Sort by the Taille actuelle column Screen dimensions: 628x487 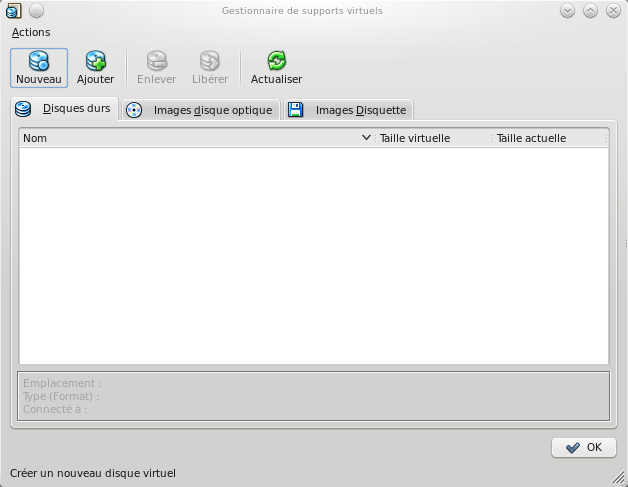(549, 138)
